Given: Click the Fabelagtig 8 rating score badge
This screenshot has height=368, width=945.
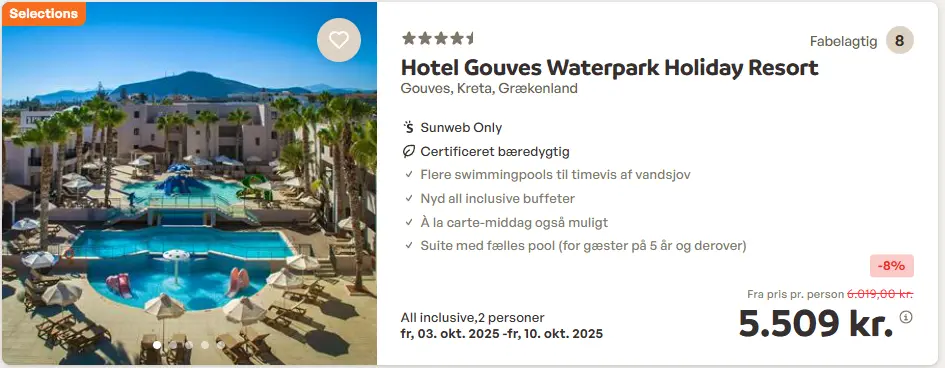Looking at the screenshot, I should point(862,41).
